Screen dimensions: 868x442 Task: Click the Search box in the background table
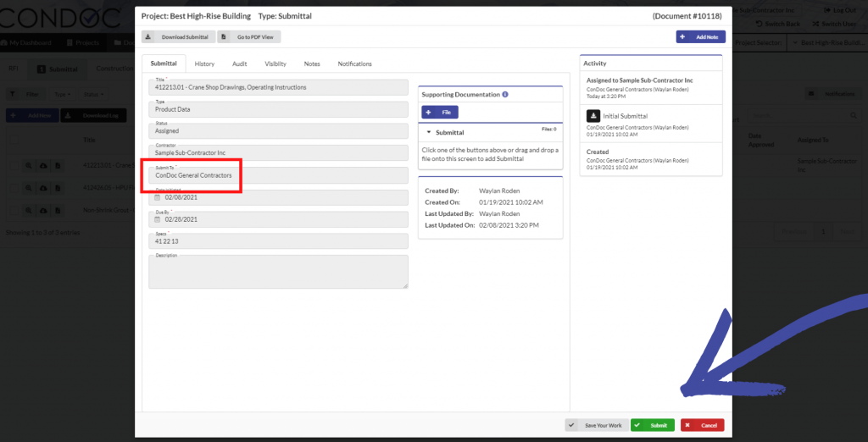coord(804,116)
